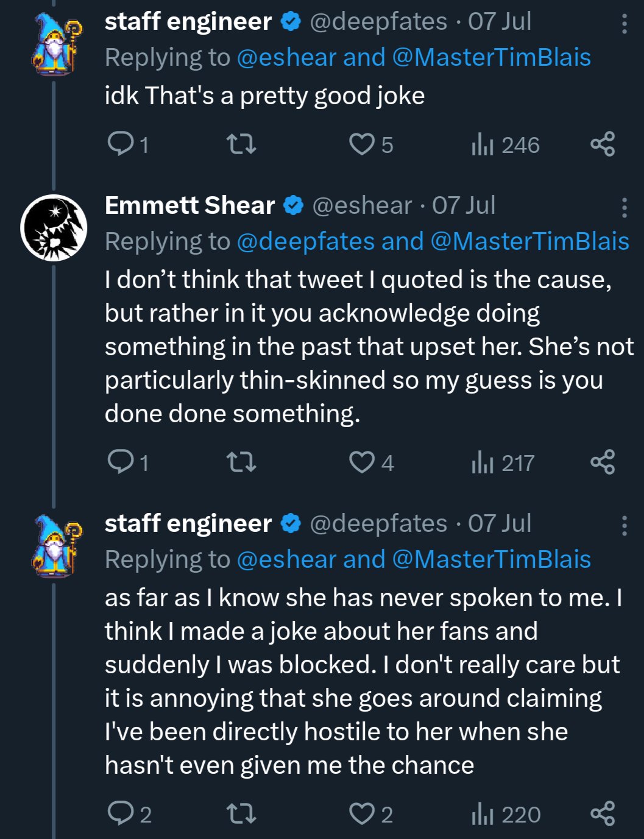644x839 pixels.
Task: Open Emmett Shear display name
Action: [189, 205]
